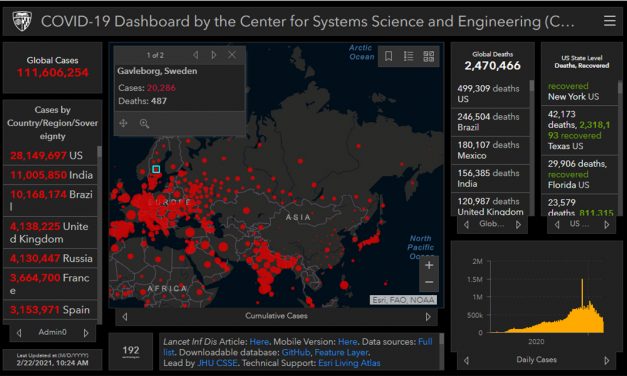Click the Esri, FAO, NOAA attribution
Image resolution: width=627 pixels, height=376 pixels.
403,300
